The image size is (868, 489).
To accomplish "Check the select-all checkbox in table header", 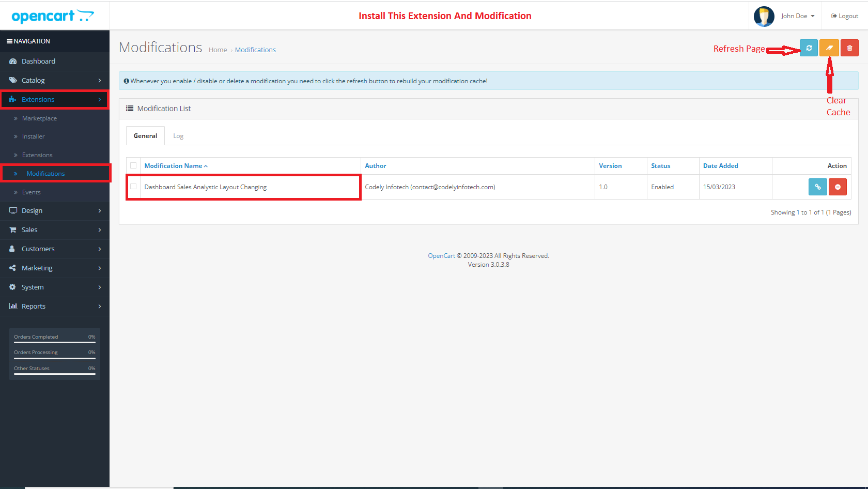I will pyautogui.click(x=133, y=166).
